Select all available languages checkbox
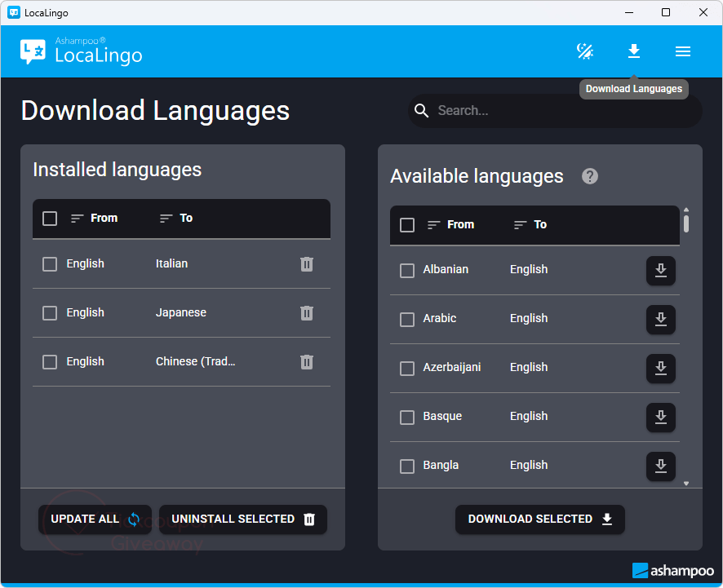The height and width of the screenshot is (588, 723). [x=407, y=225]
